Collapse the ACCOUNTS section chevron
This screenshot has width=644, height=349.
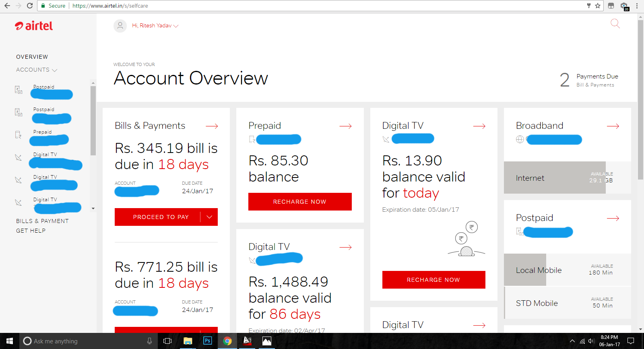click(x=55, y=70)
